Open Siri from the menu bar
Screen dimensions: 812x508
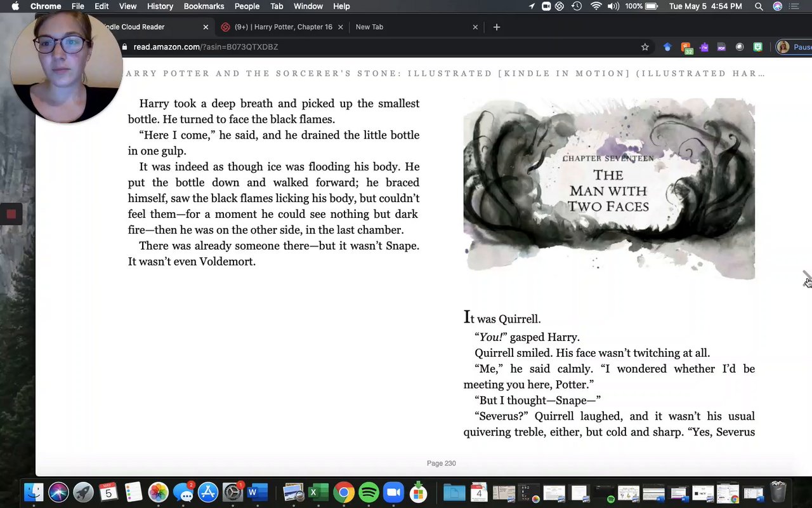[x=778, y=6]
